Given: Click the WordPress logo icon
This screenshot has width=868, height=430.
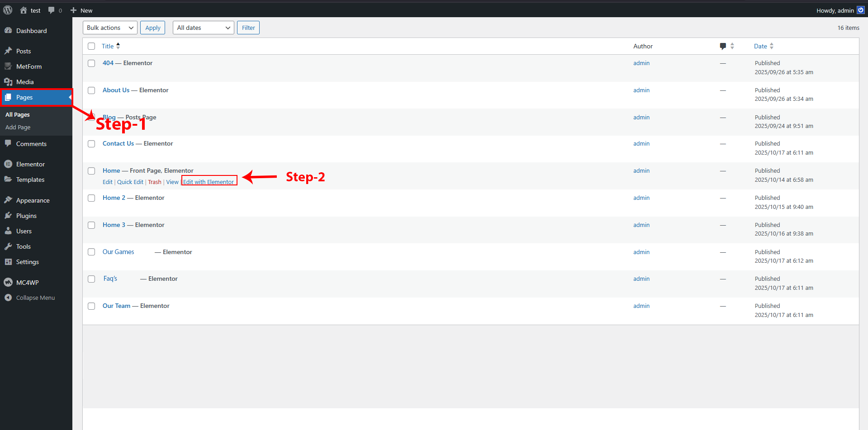Looking at the screenshot, I should 8,10.
